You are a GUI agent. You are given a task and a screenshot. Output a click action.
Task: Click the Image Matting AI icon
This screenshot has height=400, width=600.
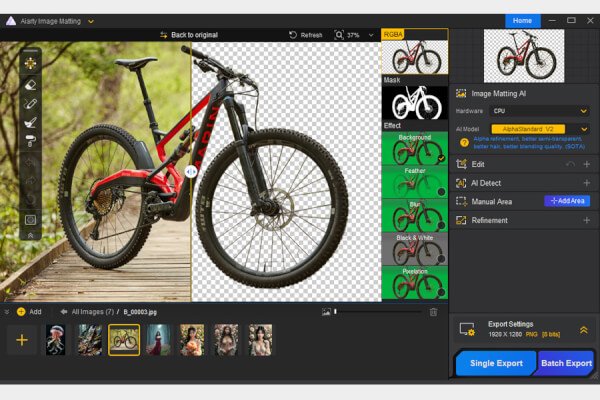click(x=461, y=93)
